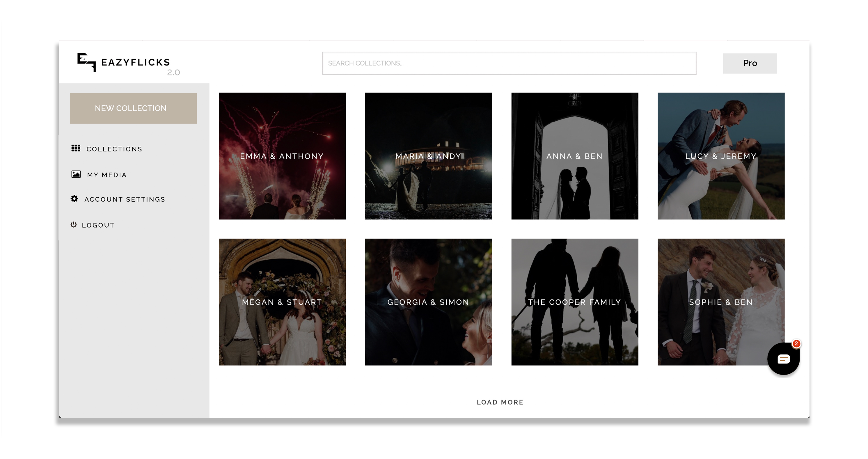Open the Megan & Stuart collection
Image resolution: width=868 pixels, height=459 pixels.
pyautogui.click(x=282, y=302)
